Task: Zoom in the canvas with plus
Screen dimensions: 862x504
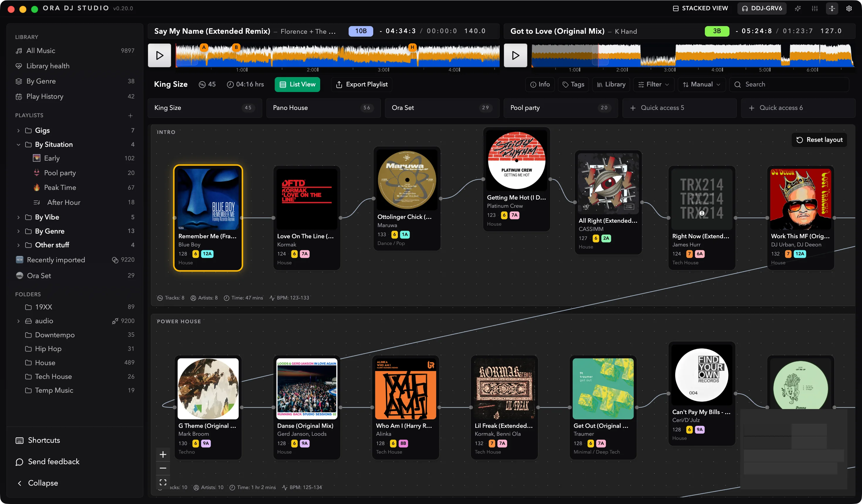Action: 163,454
